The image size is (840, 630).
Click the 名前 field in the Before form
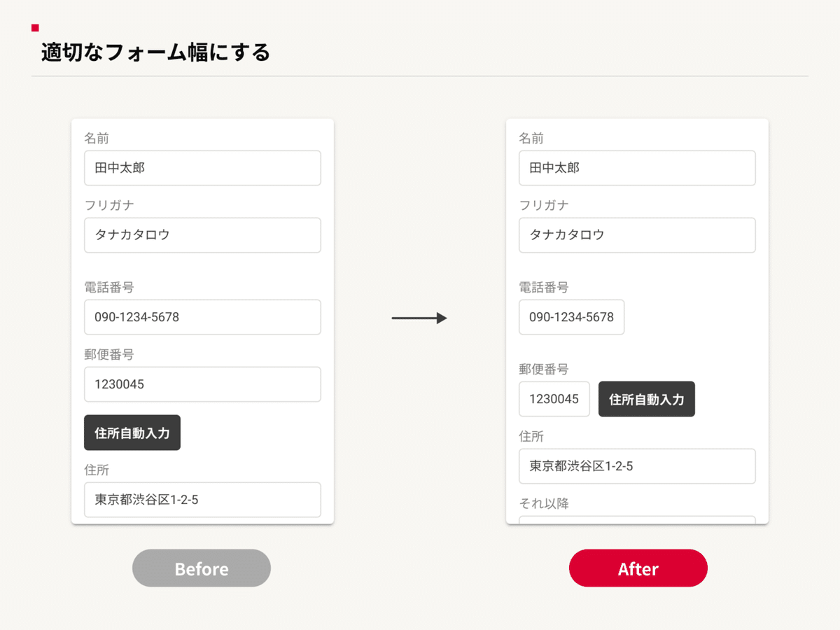coord(202,168)
